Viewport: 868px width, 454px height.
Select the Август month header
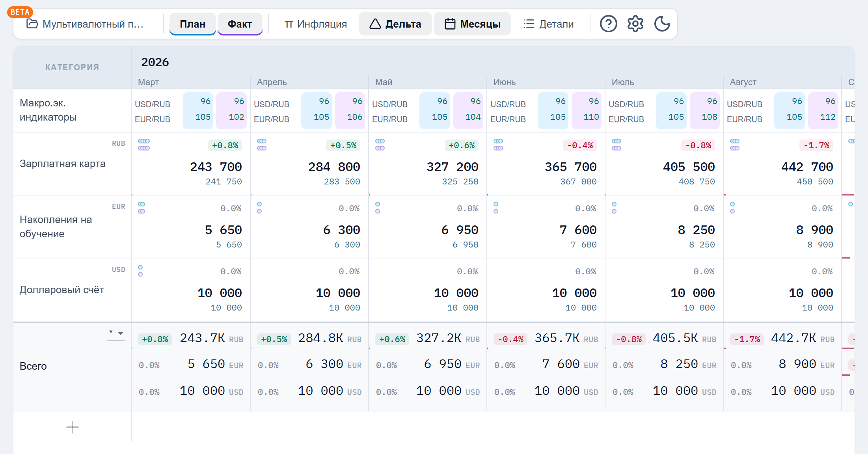pyautogui.click(x=743, y=82)
